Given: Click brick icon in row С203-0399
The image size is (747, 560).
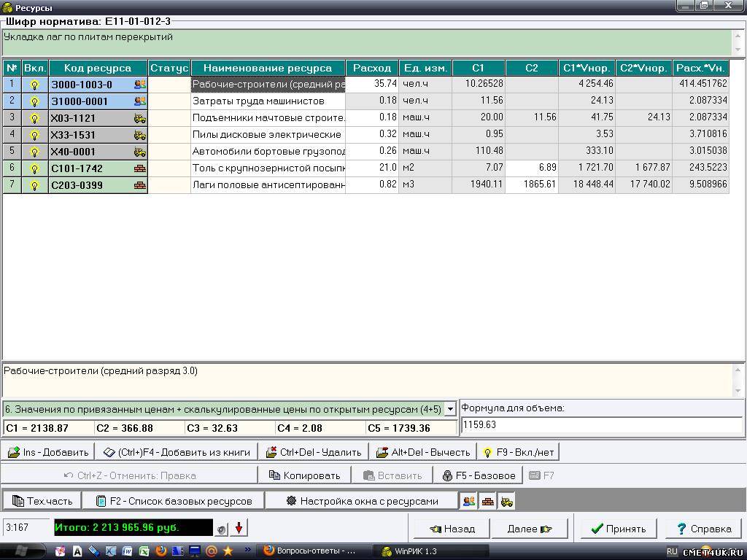Looking at the screenshot, I should click(x=139, y=185).
